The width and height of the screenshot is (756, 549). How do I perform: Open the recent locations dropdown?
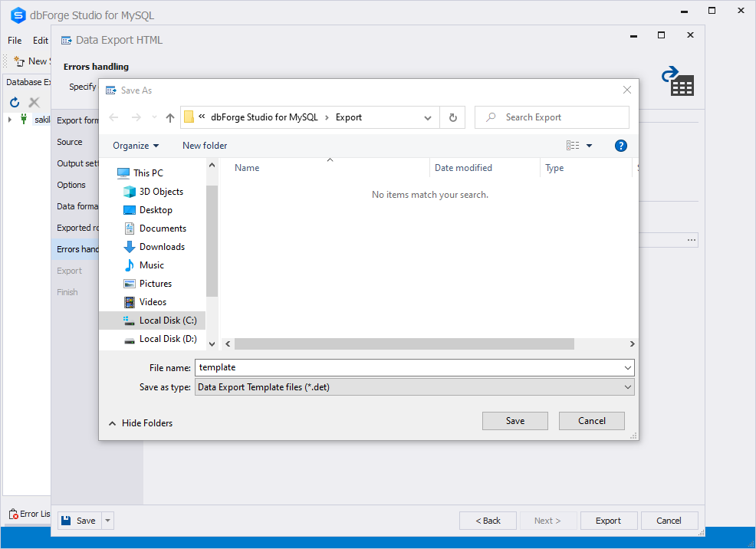(x=154, y=117)
